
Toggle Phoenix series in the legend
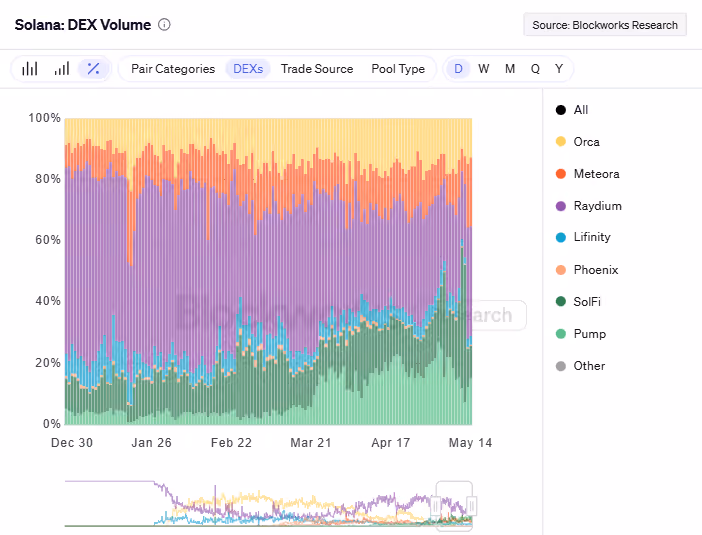(x=587, y=270)
